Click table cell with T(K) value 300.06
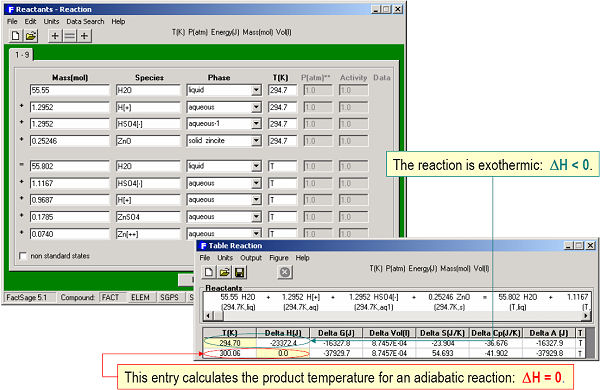Viewport: 600px width, 390px height. [x=230, y=353]
